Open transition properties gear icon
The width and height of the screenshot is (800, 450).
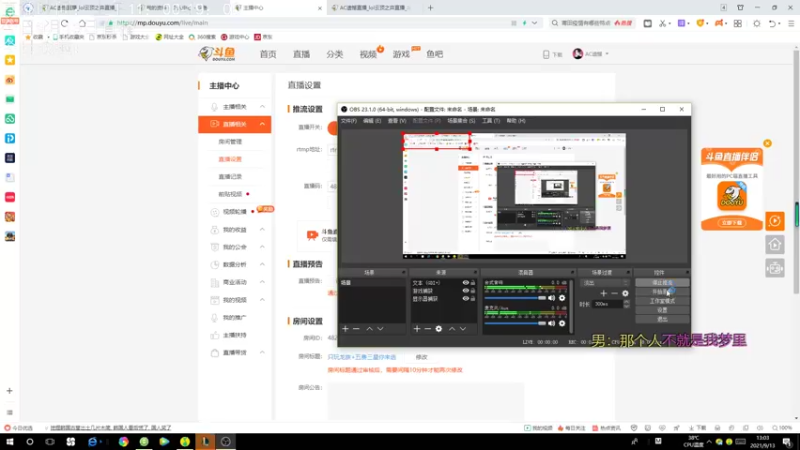pyautogui.click(x=625, y=293)
